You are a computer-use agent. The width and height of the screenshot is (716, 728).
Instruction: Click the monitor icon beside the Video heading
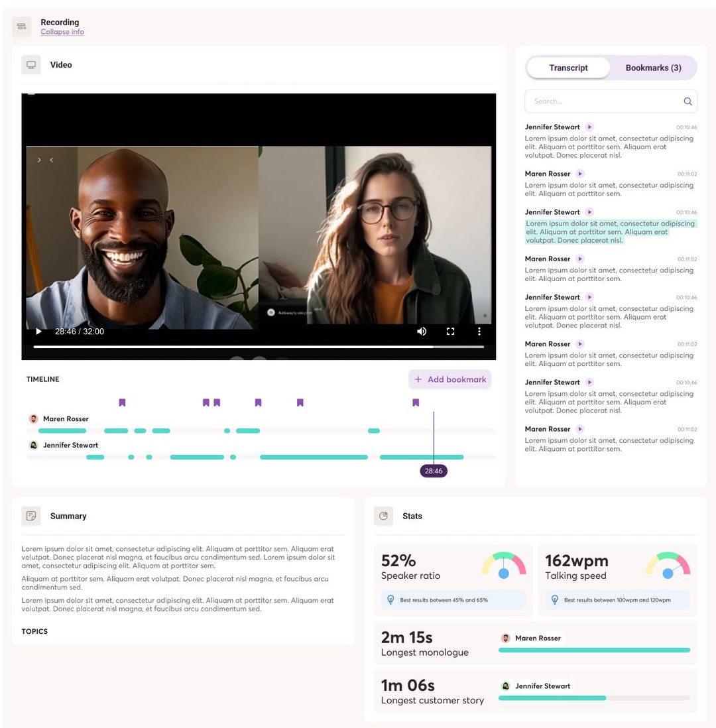click(31, 64)
